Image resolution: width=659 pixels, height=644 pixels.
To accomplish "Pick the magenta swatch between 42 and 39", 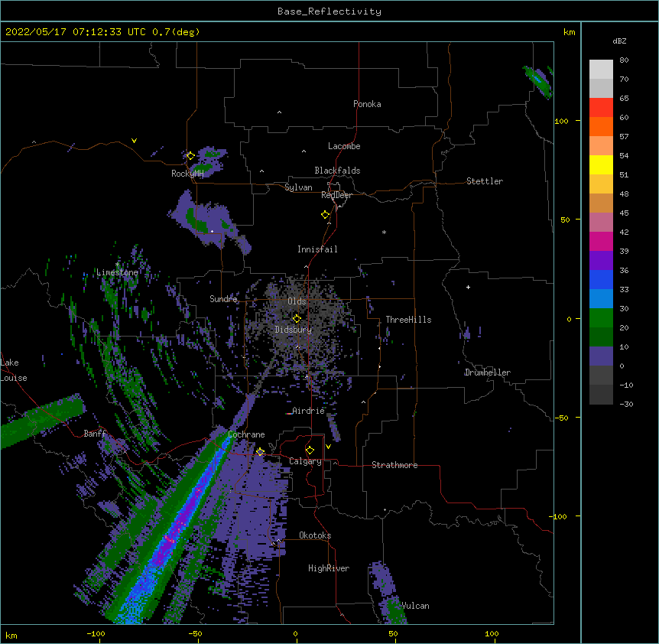I will 601,241.
